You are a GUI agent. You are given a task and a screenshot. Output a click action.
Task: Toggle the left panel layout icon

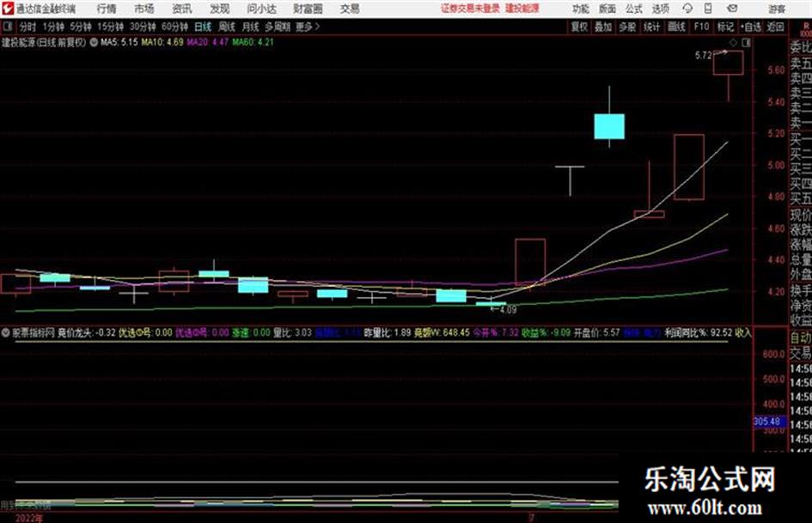click(x=8, y=26)
